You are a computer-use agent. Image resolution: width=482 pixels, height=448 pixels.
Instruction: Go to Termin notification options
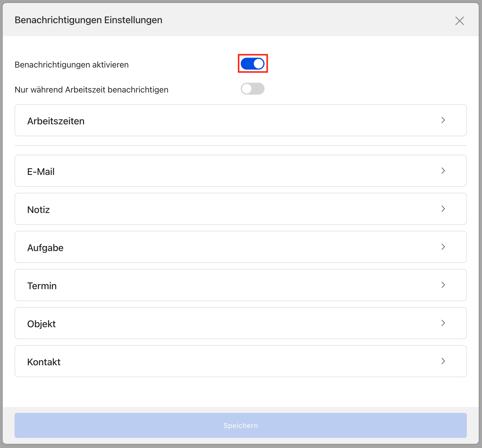tap(42, 286)
